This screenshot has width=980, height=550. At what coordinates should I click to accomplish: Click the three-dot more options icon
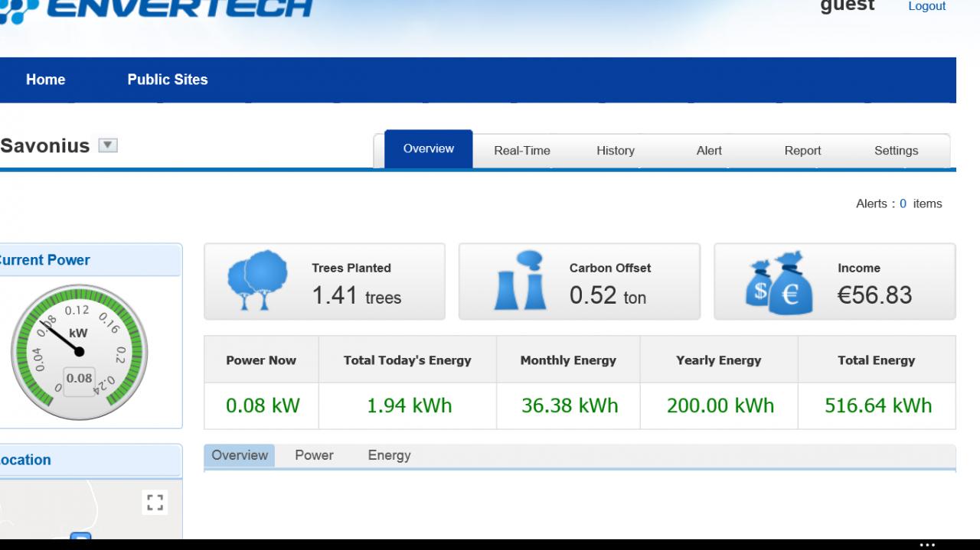pyautogui.click(x=927, y=545)
